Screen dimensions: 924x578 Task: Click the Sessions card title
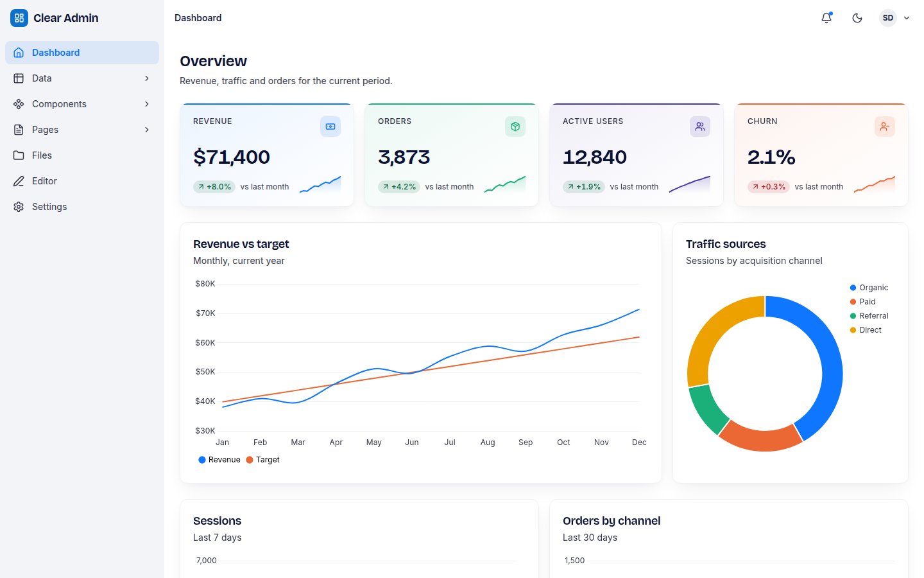click(x=218, y=521)
